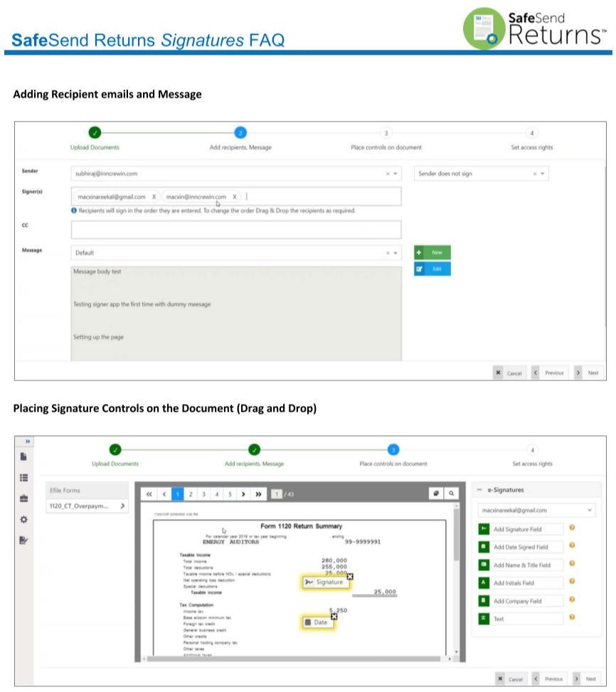The width and height of the screenshot is (616, 692).
Task: Click Previous in the place controls screen
Action: coord(549,678)
